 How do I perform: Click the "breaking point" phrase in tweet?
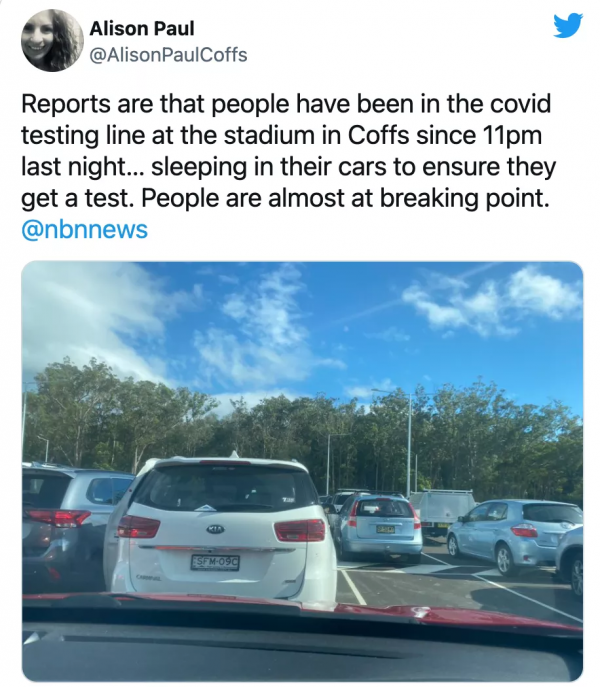tap(464, 199)
